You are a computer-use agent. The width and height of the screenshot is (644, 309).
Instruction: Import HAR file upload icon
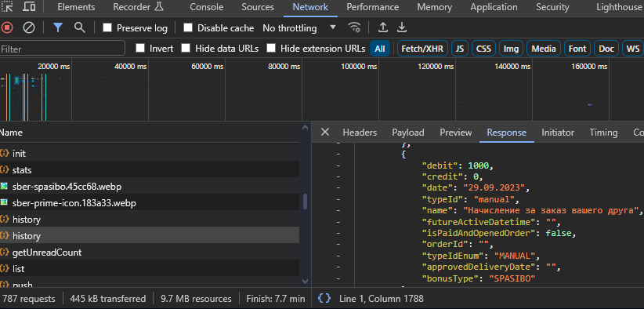[383, 28]
